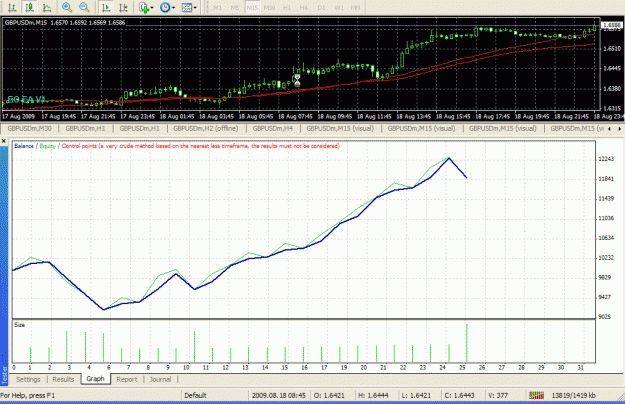
Task: Zoom in on the chart
Action: coord(67,7)
